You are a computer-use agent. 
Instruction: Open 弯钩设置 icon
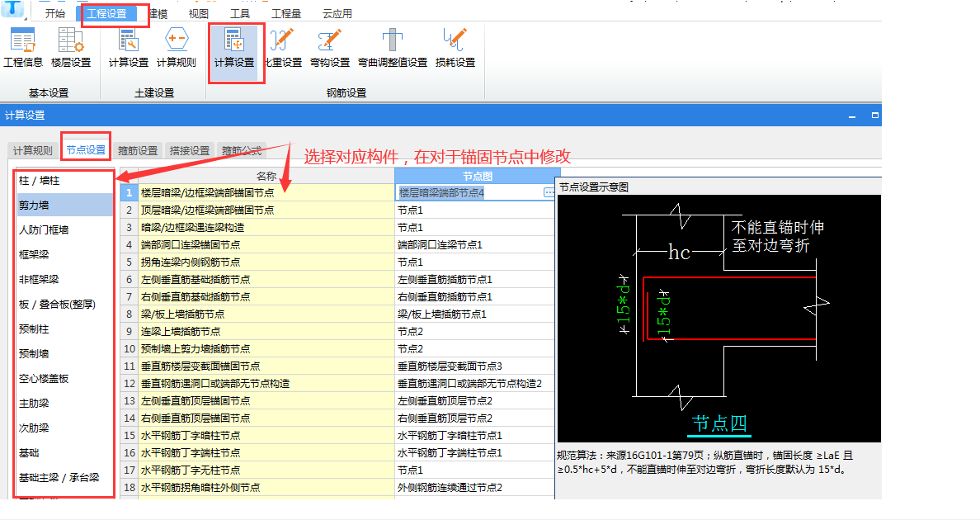tap(330, 48)
